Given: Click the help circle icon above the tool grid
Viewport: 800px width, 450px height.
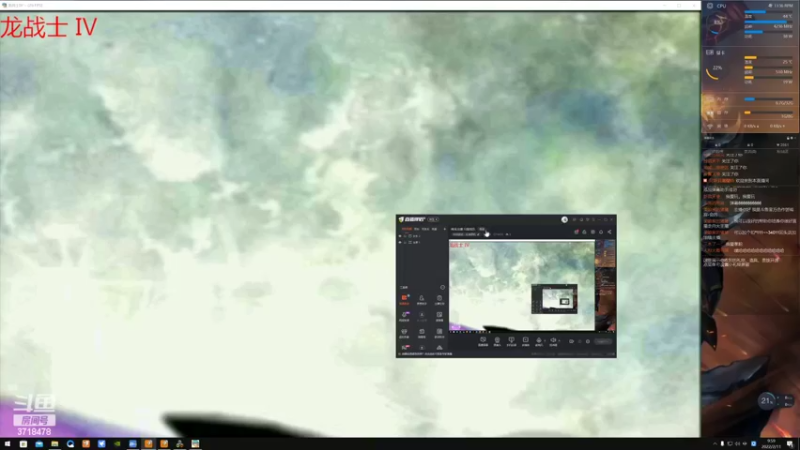Looking at the screenshot, I should pos(442,287).
